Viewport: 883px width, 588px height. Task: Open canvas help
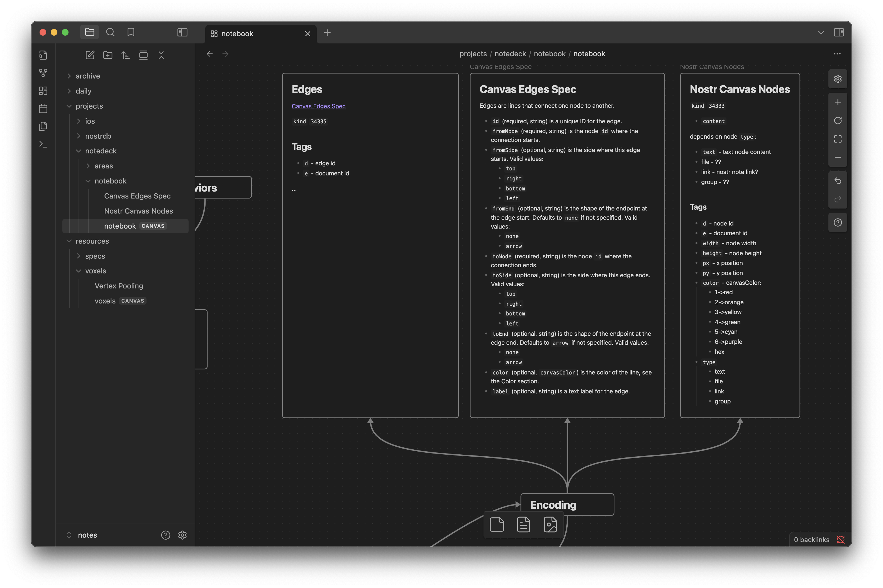click(x=838, y=223)
